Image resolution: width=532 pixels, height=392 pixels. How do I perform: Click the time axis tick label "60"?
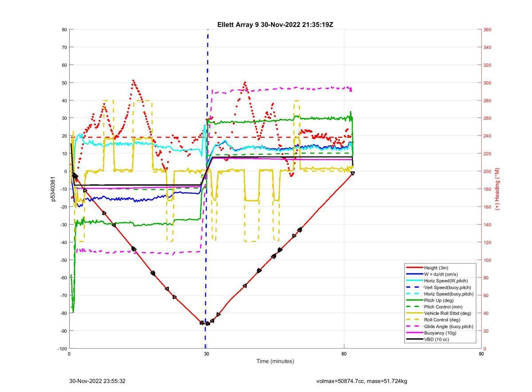[x=344, y=354]
